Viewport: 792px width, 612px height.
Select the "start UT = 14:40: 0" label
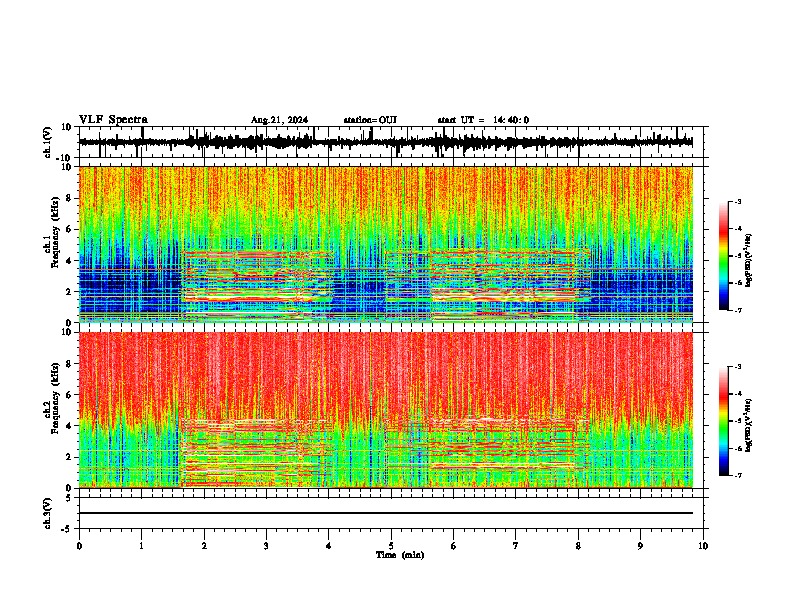pyautogui.click(x=483, y=120)
